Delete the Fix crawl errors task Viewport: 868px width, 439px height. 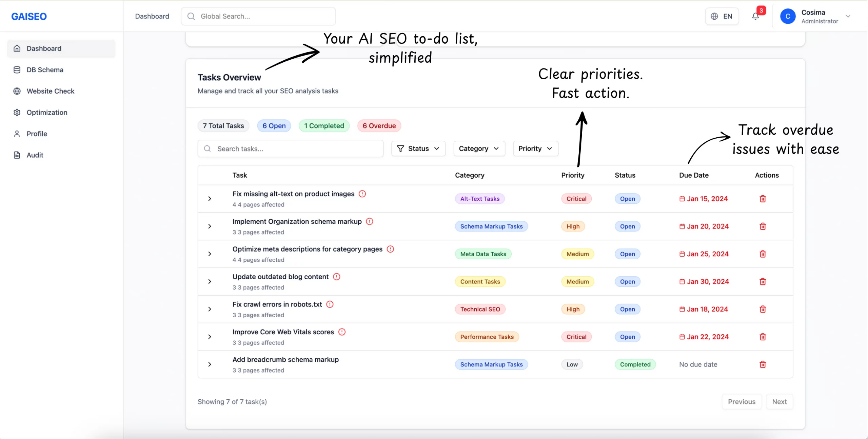coord(763,309)
